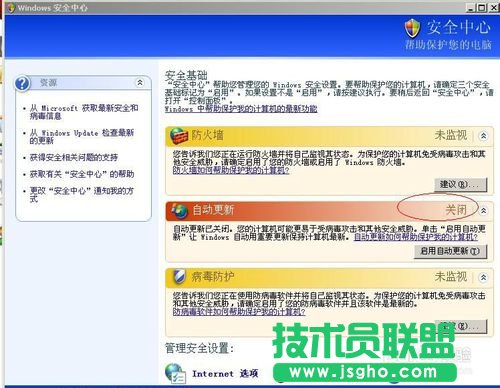The width and height of the screenshot is (500, 388).
Task: Click the firewall 未监视 status
Action: (451, 135)
